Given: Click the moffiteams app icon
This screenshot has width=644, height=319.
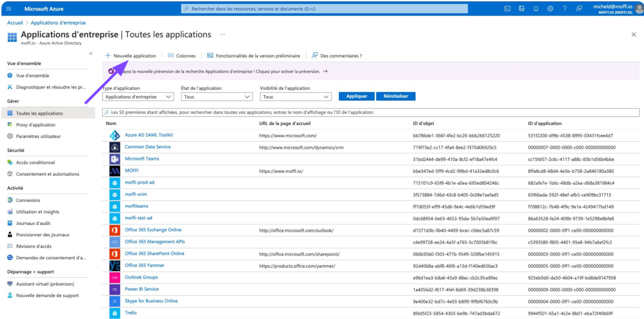Looking at the screenshot, I should tap(115, 207).
